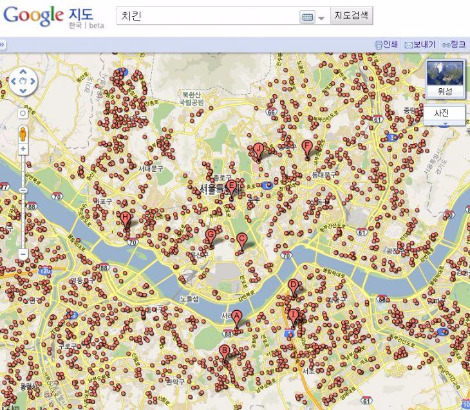This screenshot has height=410, width=470.
Task: Click the 관악구 district label
Action: 174,381
